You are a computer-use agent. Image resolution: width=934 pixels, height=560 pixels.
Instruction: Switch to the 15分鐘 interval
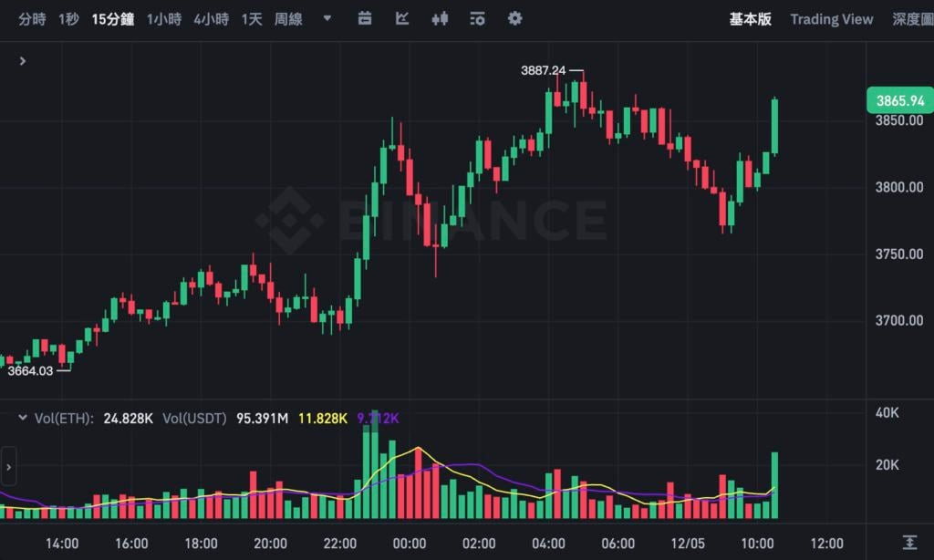pos(113,19)
